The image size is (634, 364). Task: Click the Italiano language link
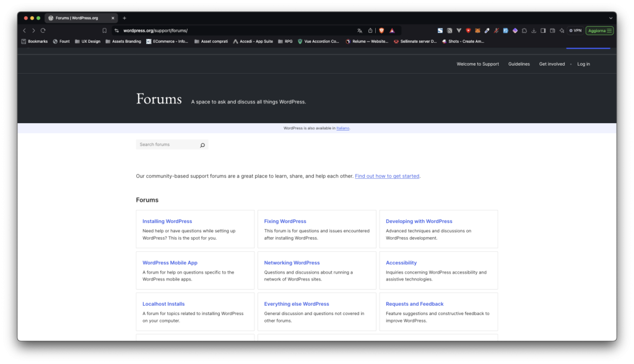coord(343,128)
